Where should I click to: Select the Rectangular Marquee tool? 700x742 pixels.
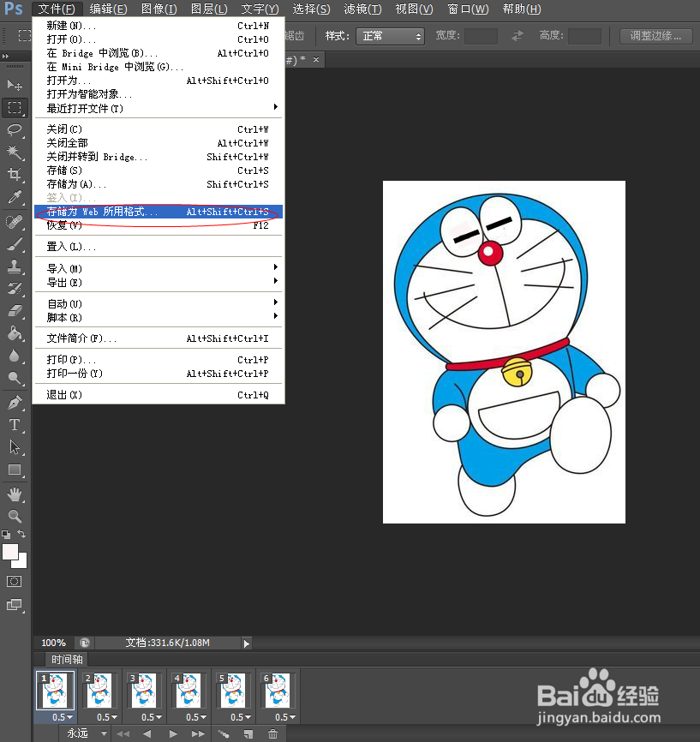tap(15, 107)
